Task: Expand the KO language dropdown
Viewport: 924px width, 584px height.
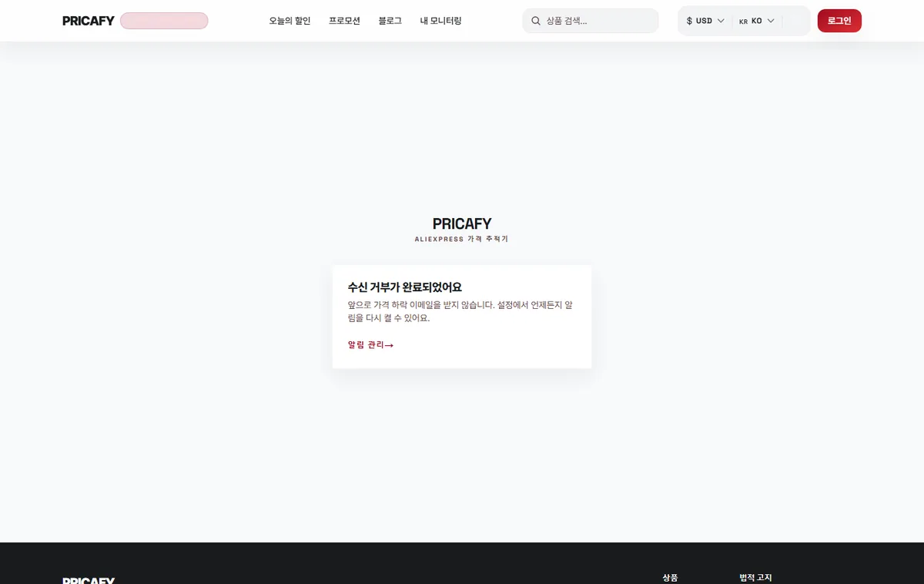Action: tap(756, 21)
